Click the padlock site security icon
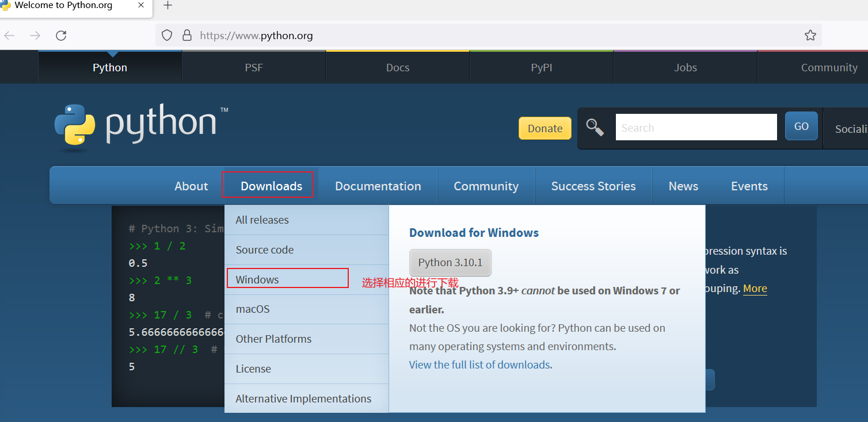 (186, 36)
